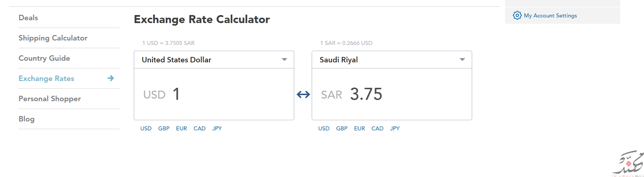
Task: Click the My Account Settings link
Action: (x=550, y=16)
